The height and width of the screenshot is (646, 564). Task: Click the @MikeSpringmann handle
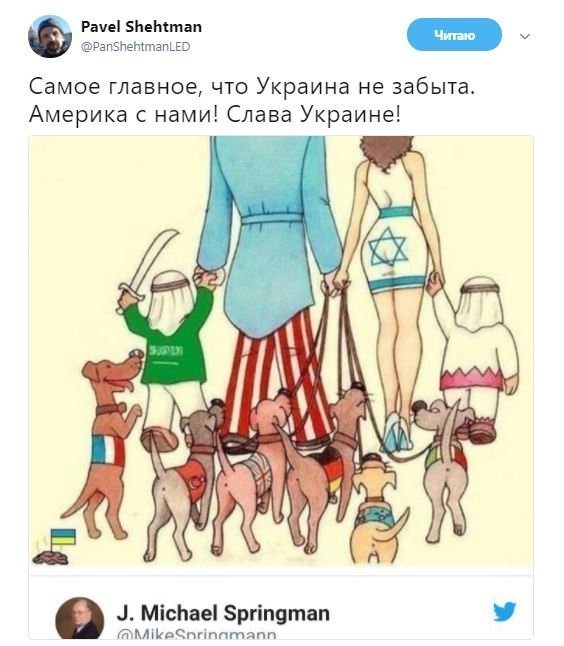pos(197,634)
